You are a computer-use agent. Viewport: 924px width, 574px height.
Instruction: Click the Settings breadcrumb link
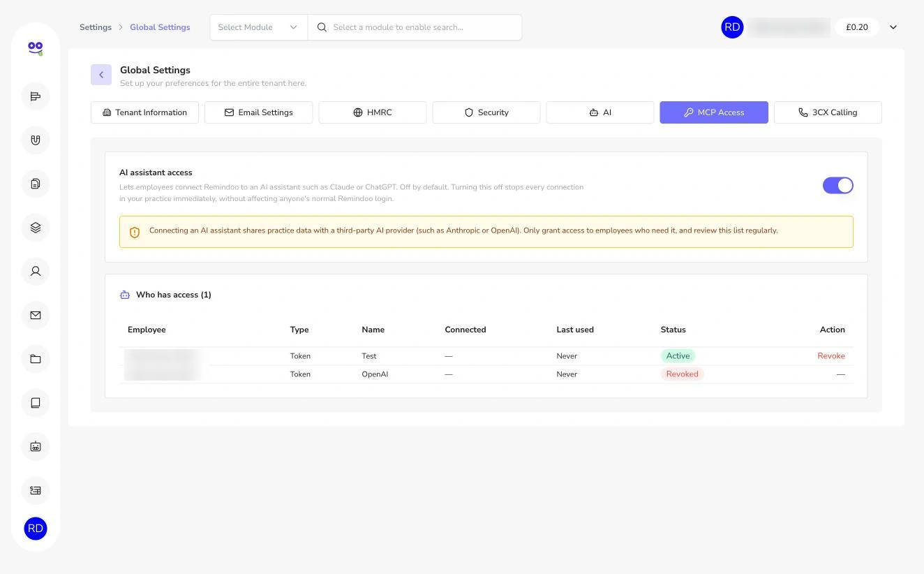coord(96,27)
